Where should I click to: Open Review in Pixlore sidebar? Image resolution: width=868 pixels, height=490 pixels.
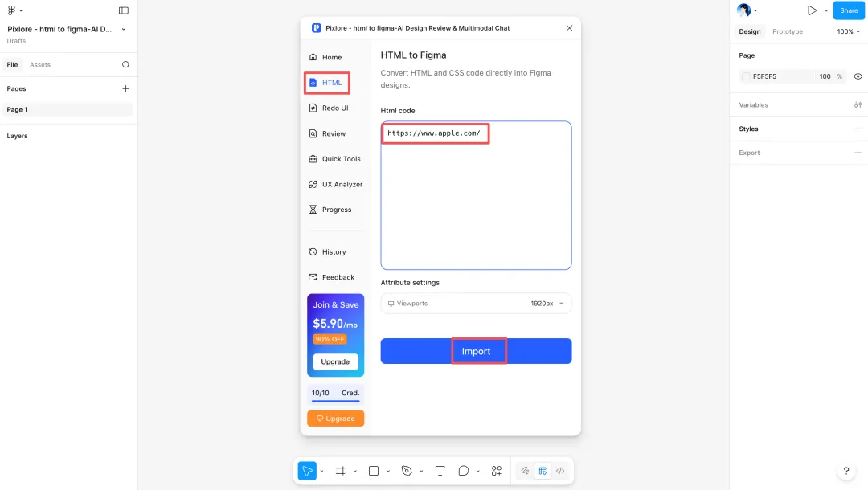coord(327,133)
